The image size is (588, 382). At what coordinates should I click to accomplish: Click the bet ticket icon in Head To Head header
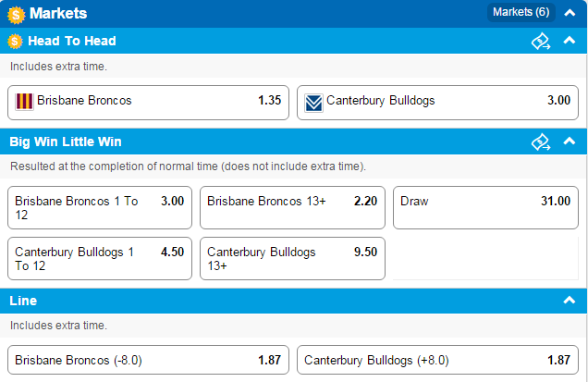pos(541,41)
